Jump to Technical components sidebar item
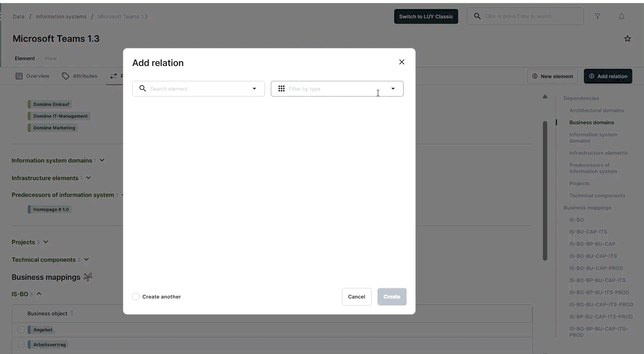Image resolution: width=644 pixels, height=354 pixels. (x=597, y=195)
